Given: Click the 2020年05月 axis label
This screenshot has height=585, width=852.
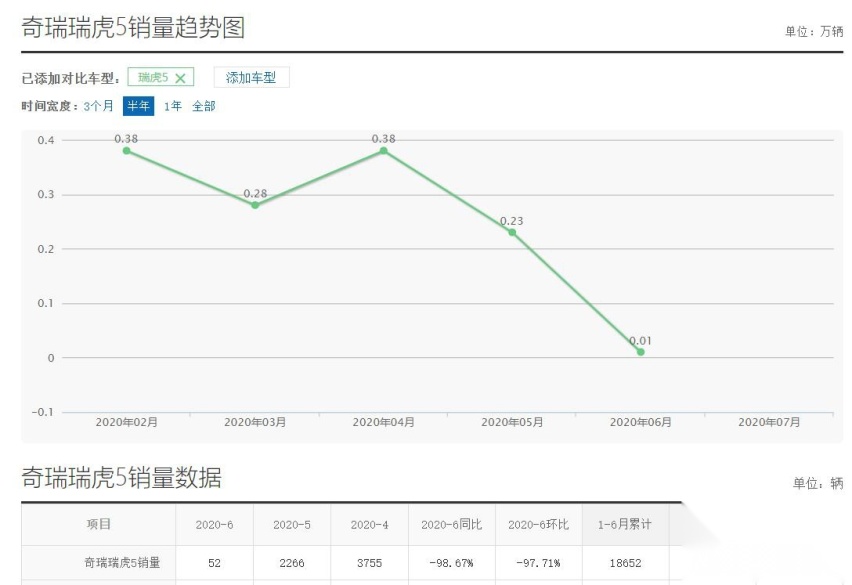Looking at the screenshot, I should (x=512, y=422).
